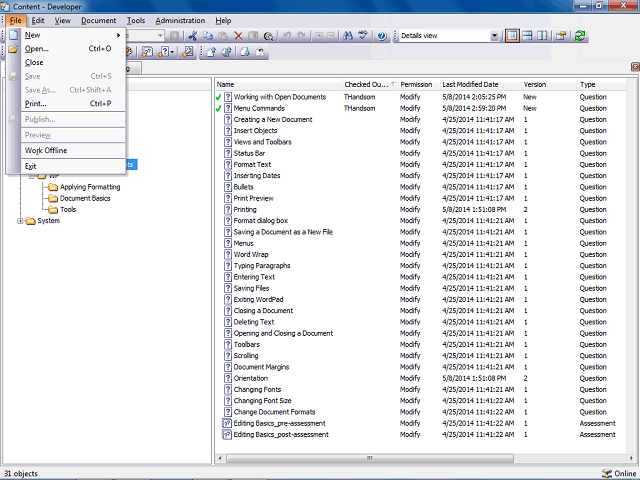Click the question-document icon with the dropdown arrow
The image size is (640, 480).
point(164,52)
